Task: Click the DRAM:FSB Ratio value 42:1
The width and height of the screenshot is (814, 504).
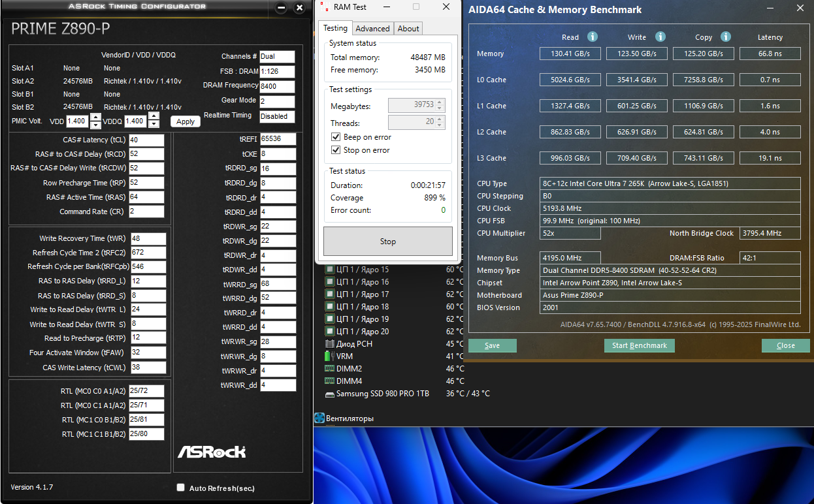Action: pos(770,258)
